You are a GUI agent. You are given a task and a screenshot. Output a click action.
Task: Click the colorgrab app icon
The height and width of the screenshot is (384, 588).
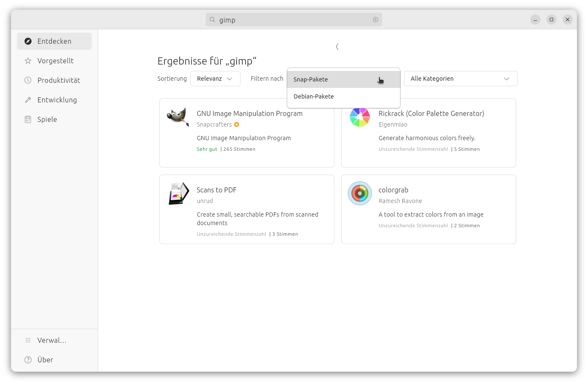point(360,193)
